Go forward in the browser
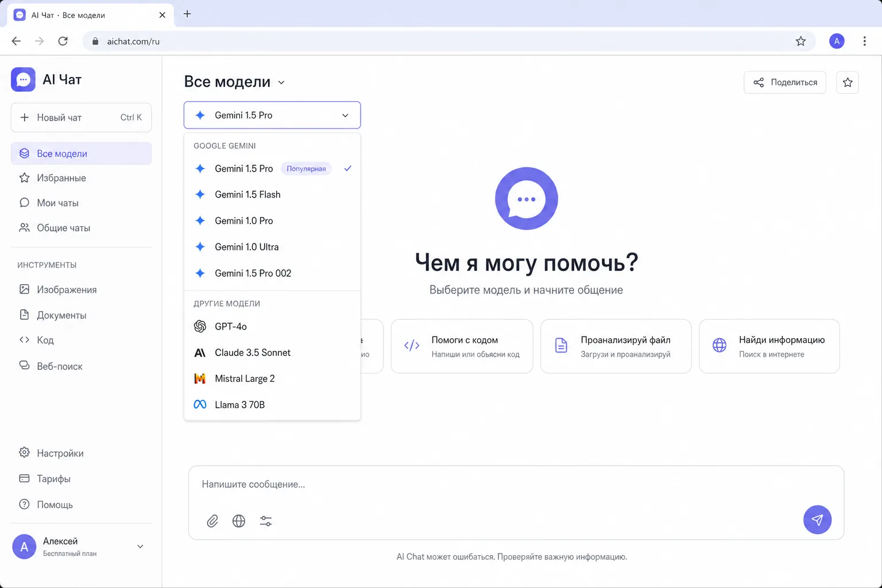The height and width of the screenshot is (588, 882). (x=39, y=41)
